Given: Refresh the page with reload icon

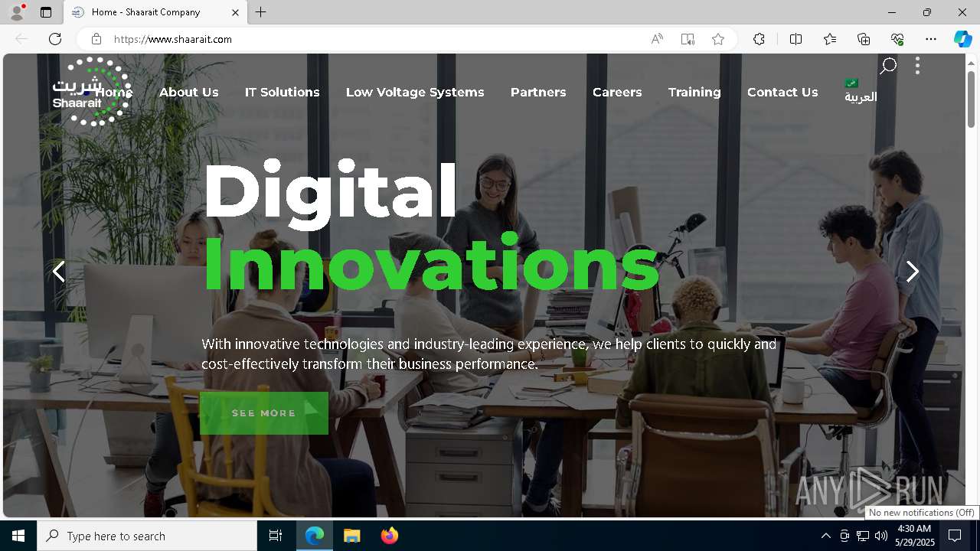Looking at the screenshot, I should coord(55,39).
